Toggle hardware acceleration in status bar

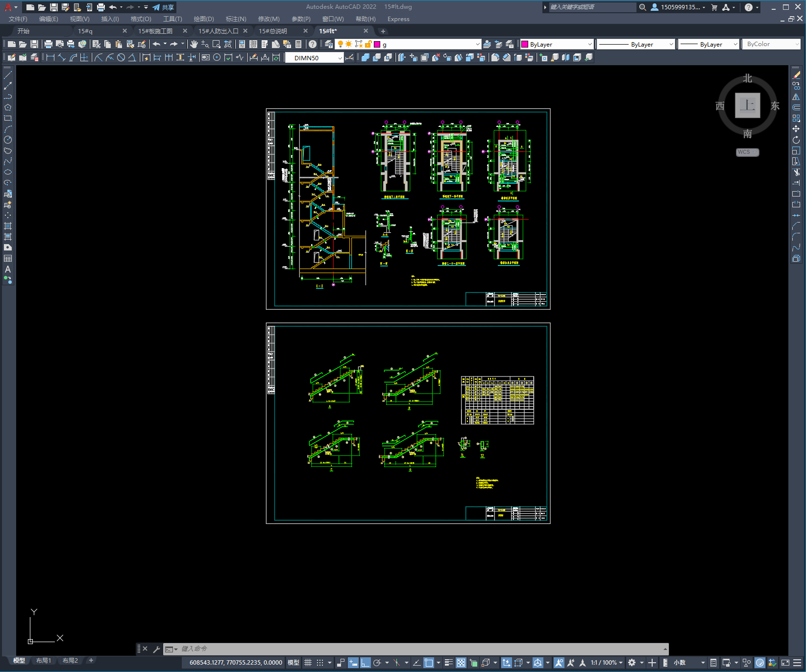(760, 663)
